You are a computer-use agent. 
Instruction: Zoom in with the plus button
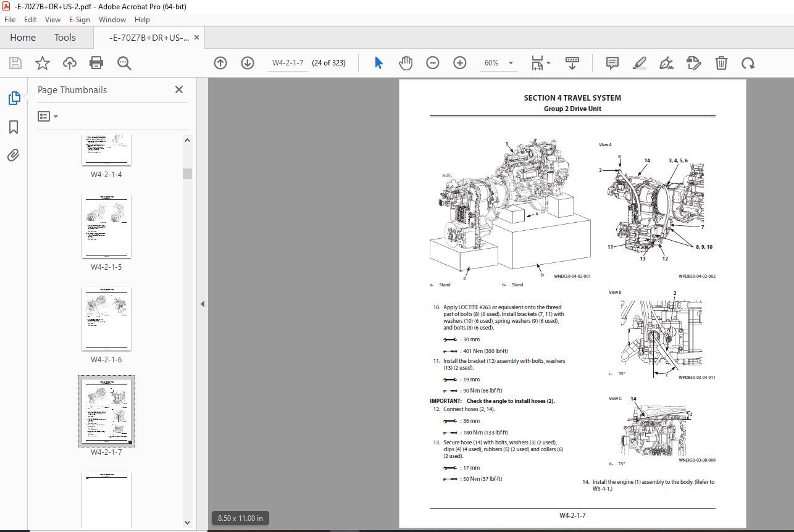tap(460, 63)
